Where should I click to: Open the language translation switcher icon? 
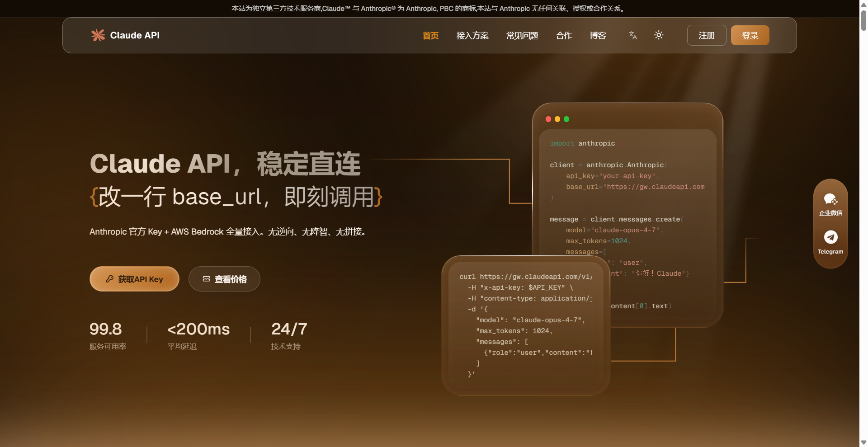633,35
